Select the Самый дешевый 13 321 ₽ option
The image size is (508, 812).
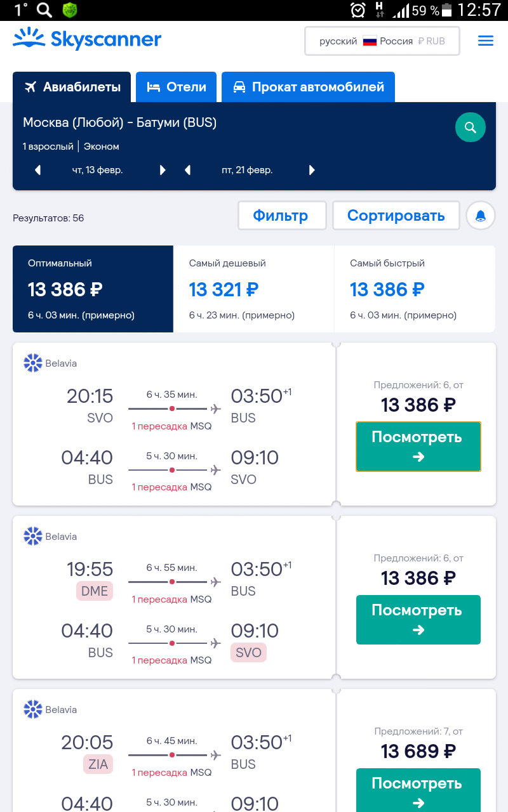[x=254, y=289]
